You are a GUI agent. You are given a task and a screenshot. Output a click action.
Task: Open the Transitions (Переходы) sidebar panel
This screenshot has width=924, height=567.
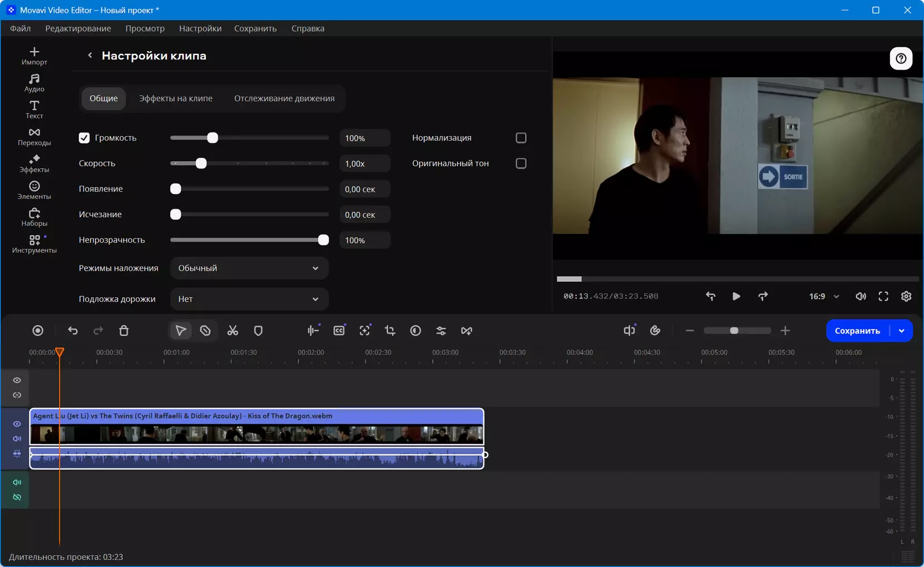(x=34, y=137)
